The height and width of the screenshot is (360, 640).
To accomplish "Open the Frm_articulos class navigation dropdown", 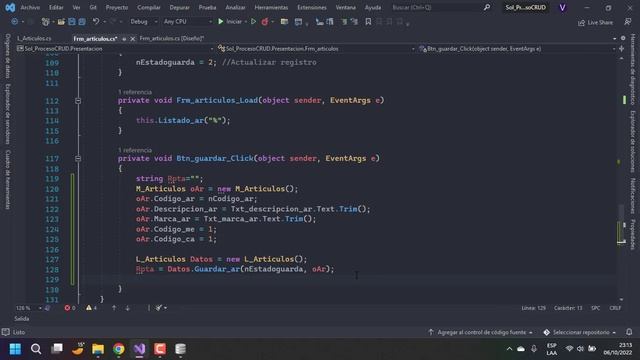I will pos(316,49).
